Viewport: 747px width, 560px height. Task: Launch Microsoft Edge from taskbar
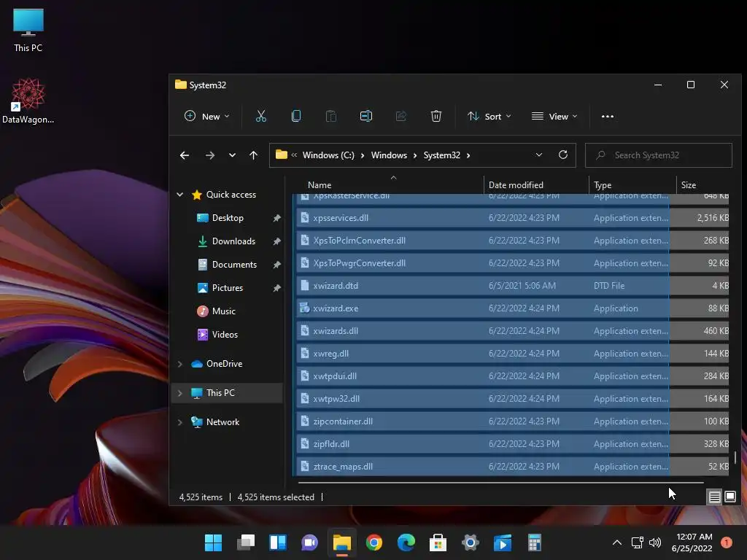click(406, 542)
